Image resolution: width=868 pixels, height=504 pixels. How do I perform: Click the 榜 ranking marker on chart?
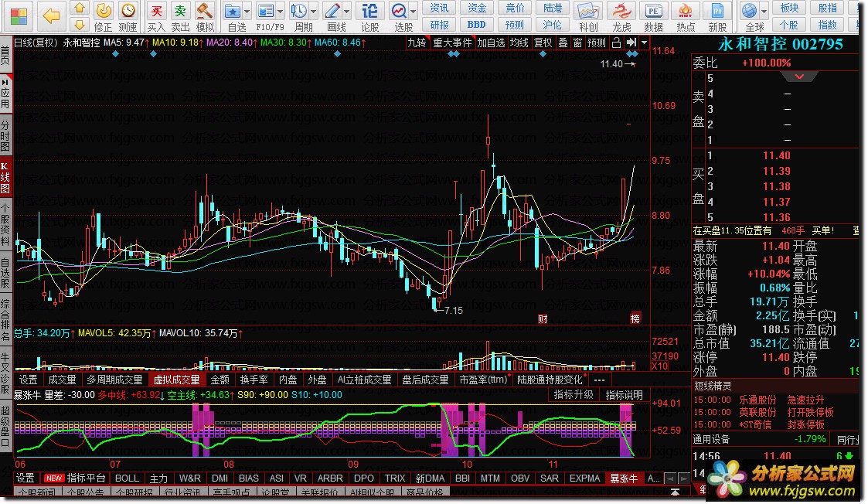tap(635, 318)
